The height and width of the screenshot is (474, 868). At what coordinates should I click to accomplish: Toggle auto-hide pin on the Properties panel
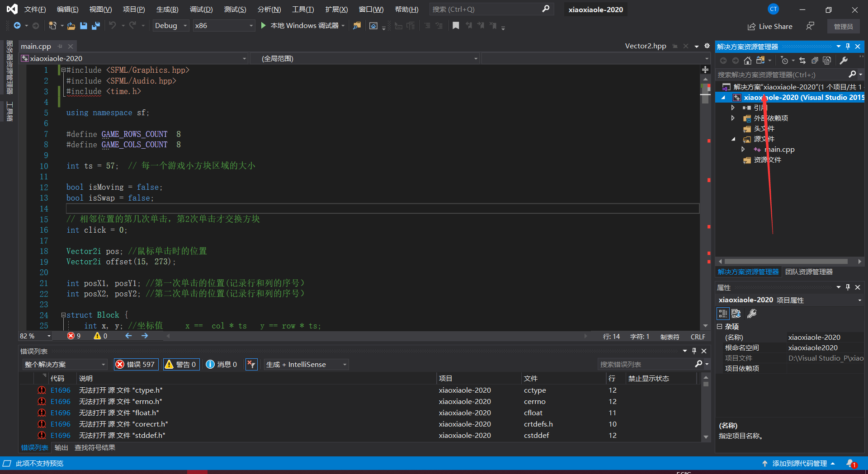pos(848,287)
